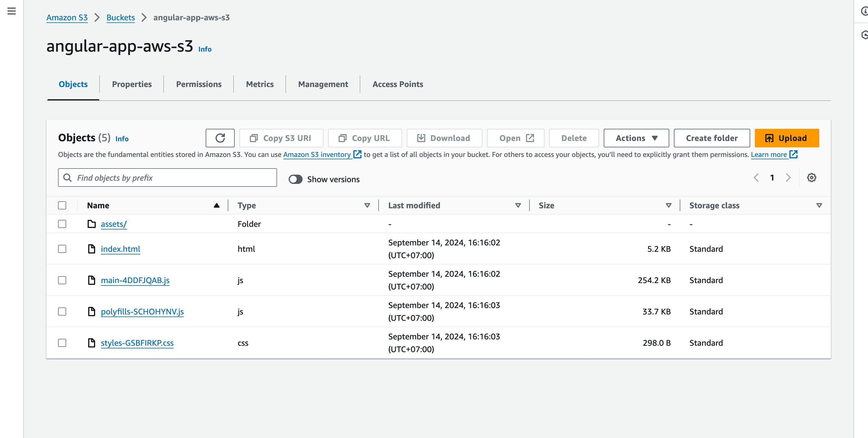The height and width of the screenshot is (438, 868).
Task: Navigate to Buckets breadcrumb link
Action: point(121,17)
